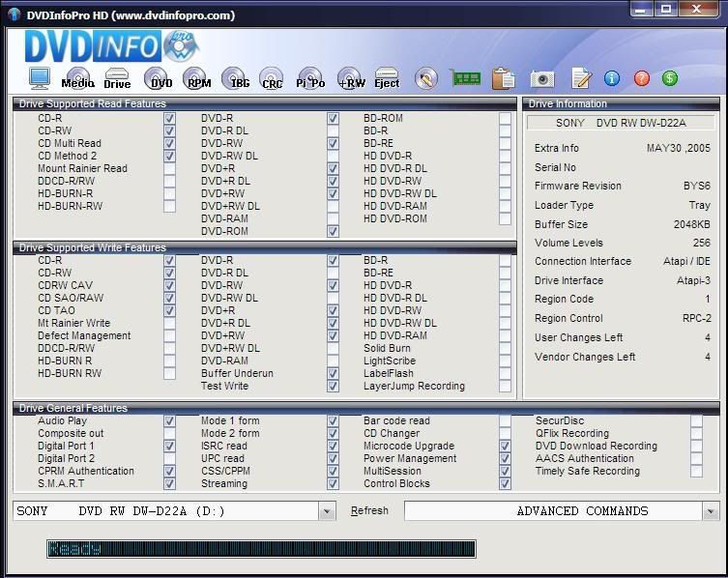Image resolution: width=728 pixels, height=578 pixels.
Task: Toggle LightScribe checkbox
Action: click(x=505, y=361)
